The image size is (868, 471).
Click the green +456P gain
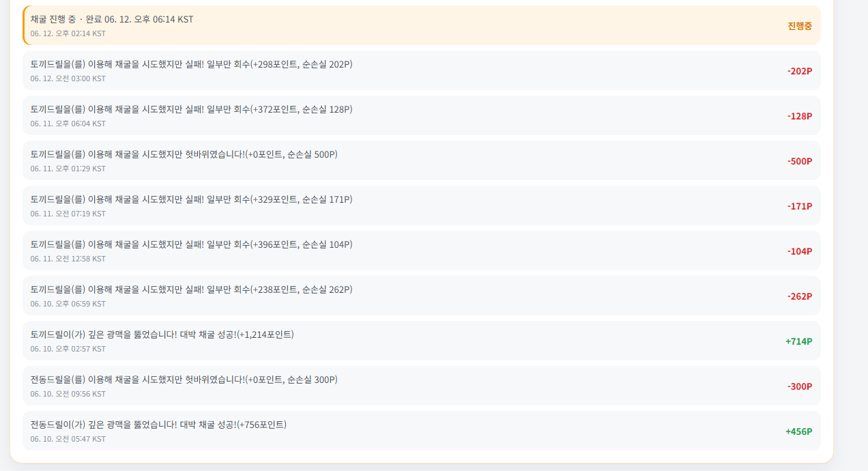coord(799,431)
